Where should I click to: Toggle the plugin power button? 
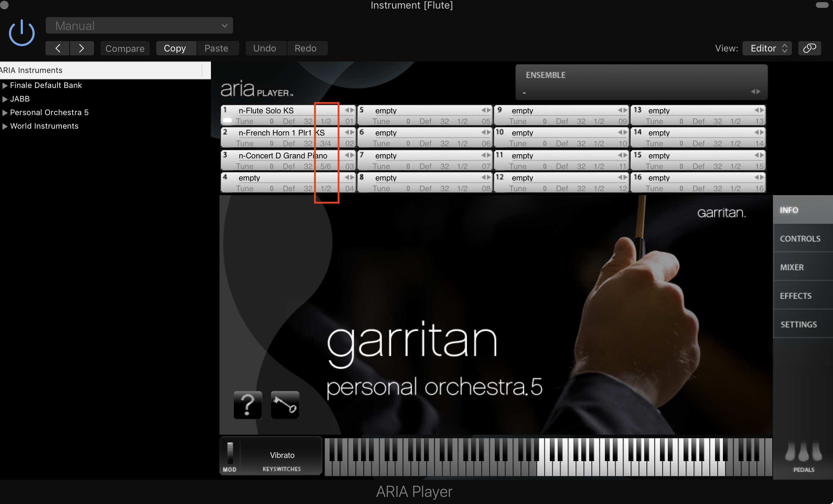pos(21,33)
